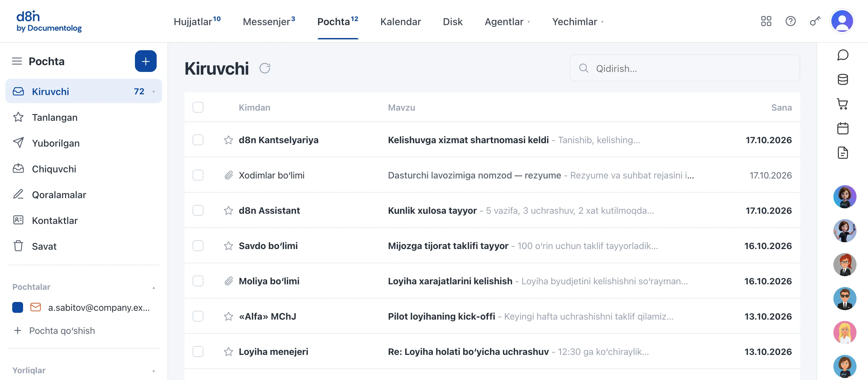Refresh the Kiruvchi inbox list
This screenshot has width=868, height=380.
265,68
